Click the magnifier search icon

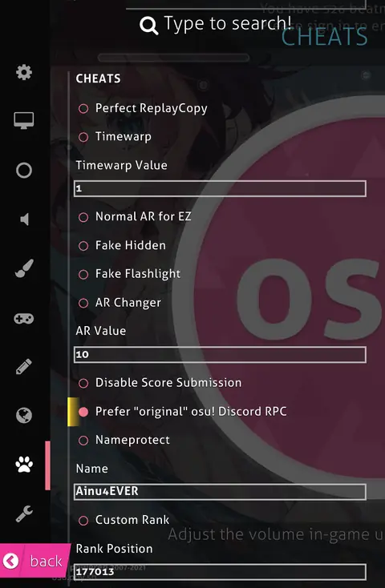point(148,26)
